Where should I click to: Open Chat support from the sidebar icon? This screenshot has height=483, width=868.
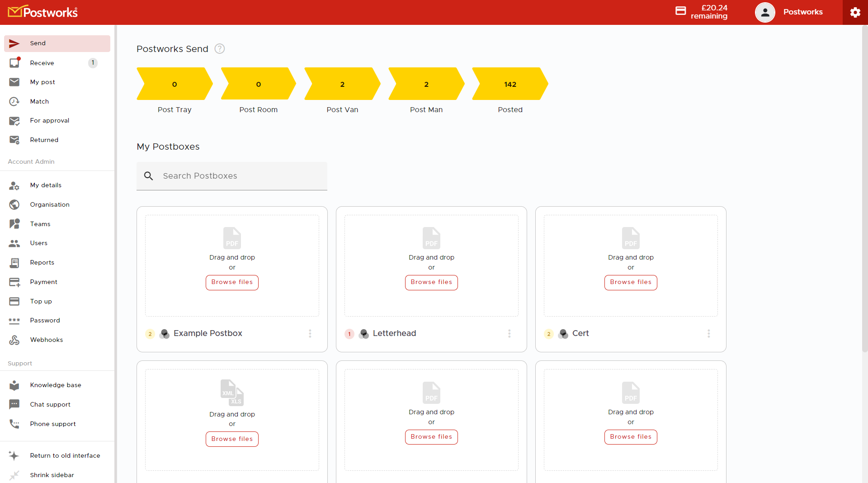[14, 404]
